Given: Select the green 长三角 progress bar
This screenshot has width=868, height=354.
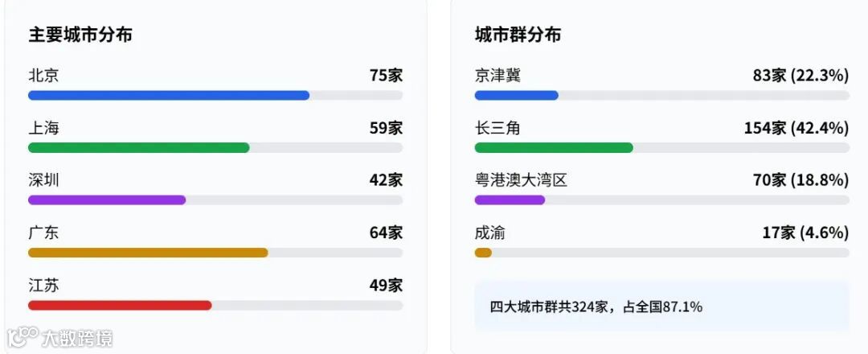Looking at the screenshot, I should pos(554,148).
